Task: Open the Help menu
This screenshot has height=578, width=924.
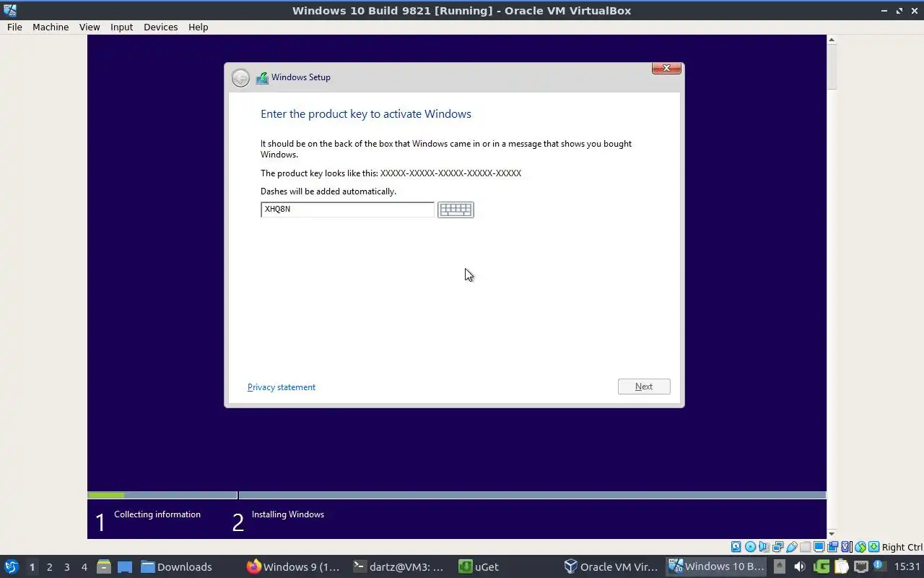Action: click(x=198, y=27)
